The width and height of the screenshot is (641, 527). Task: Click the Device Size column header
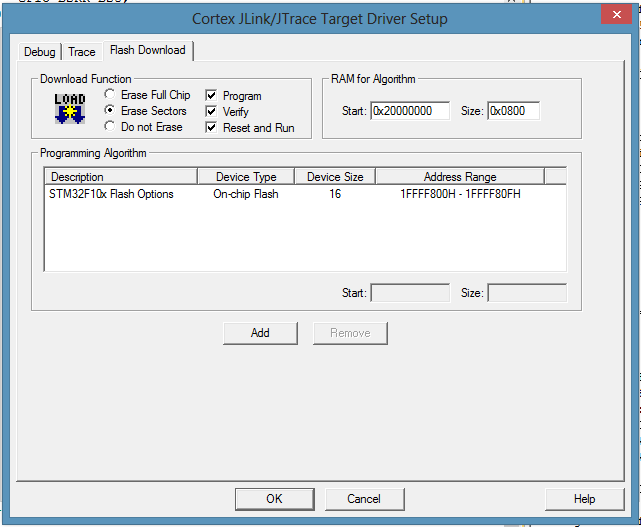(335, 177)
